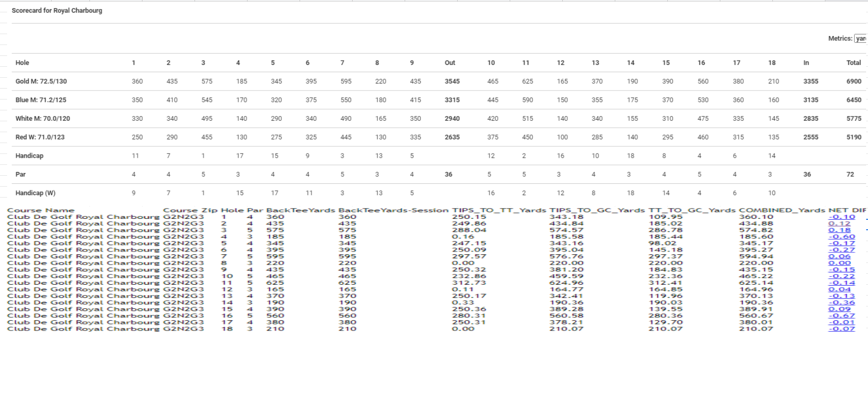Select the -0.36 NET DIF link
Viewport: 868px width, 405px height.
pos(841,303)
